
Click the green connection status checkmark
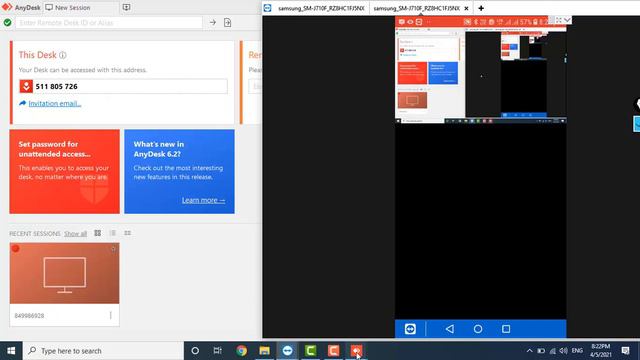(x=7, y=22)
